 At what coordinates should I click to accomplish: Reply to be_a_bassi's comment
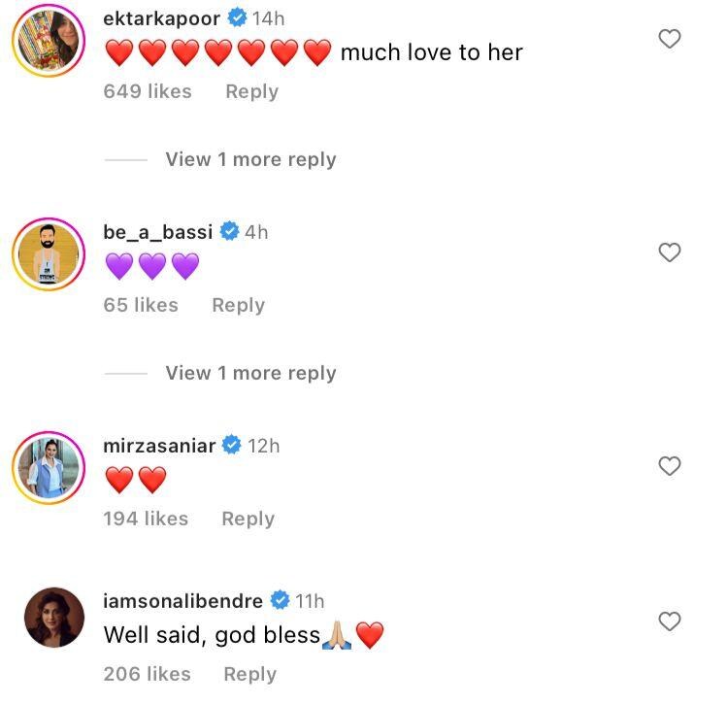click(238, 305)
